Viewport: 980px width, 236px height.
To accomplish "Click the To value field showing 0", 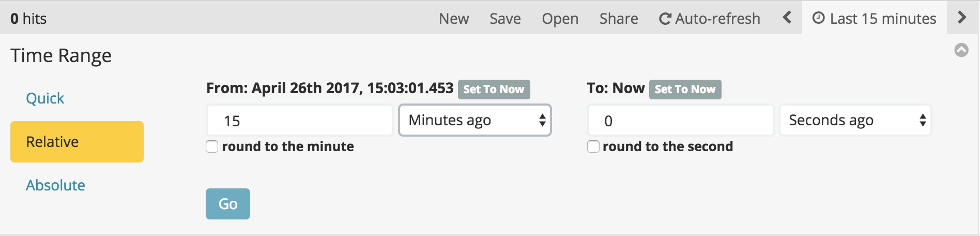I will [x=681, y=121].
